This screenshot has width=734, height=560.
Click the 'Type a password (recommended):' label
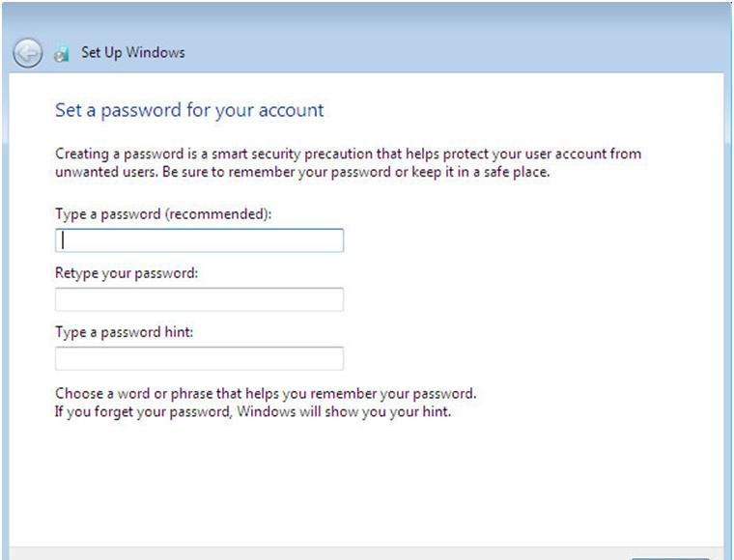(x=163, y=214)
